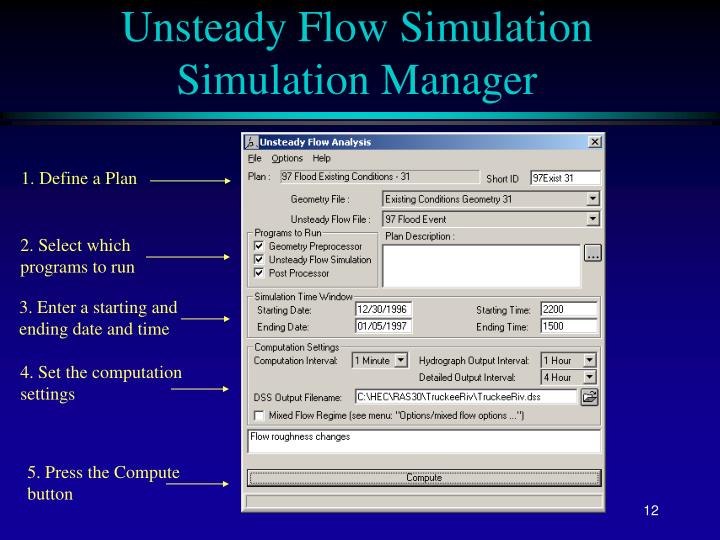Click the progress bar below Compute
This screenshot has width=720, height=540.
(424, 501)
